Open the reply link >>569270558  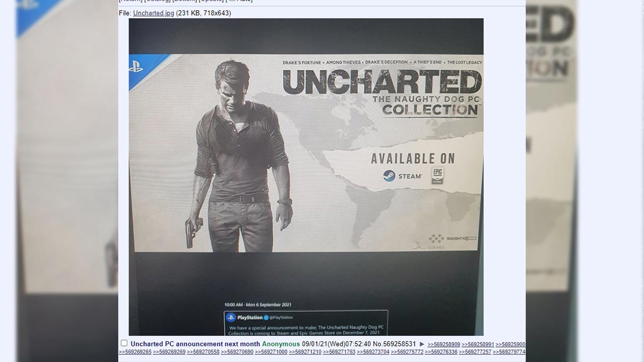(203, 352)
